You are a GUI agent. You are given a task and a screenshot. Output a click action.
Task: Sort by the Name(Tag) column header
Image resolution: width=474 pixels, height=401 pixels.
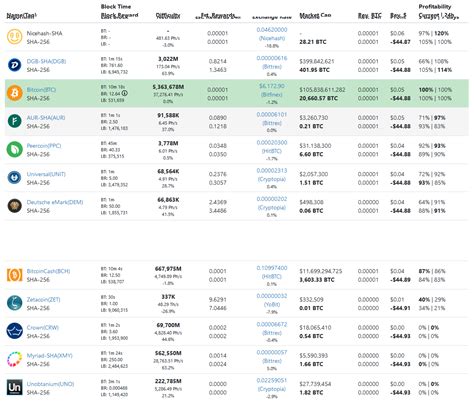[x=22, y=15]
